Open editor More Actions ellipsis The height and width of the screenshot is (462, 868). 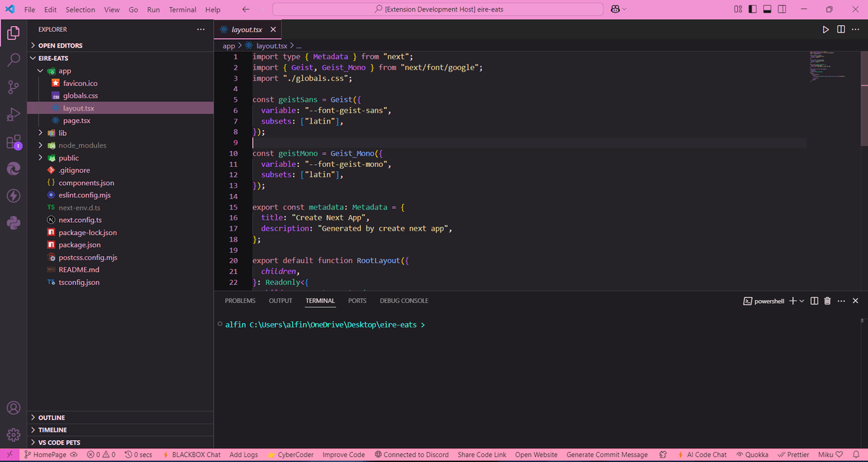[x=855, y=30]
